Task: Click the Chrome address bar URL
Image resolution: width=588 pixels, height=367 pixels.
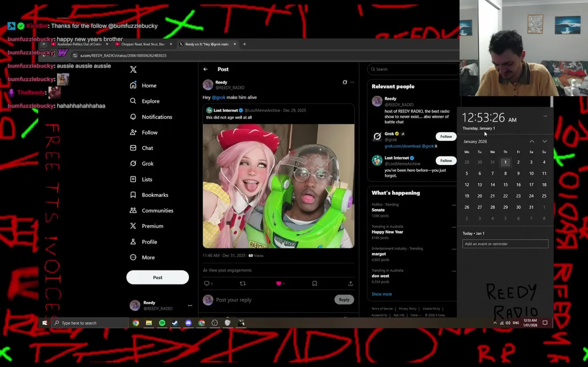Action: pyautogui.click(x=123, y=56)
